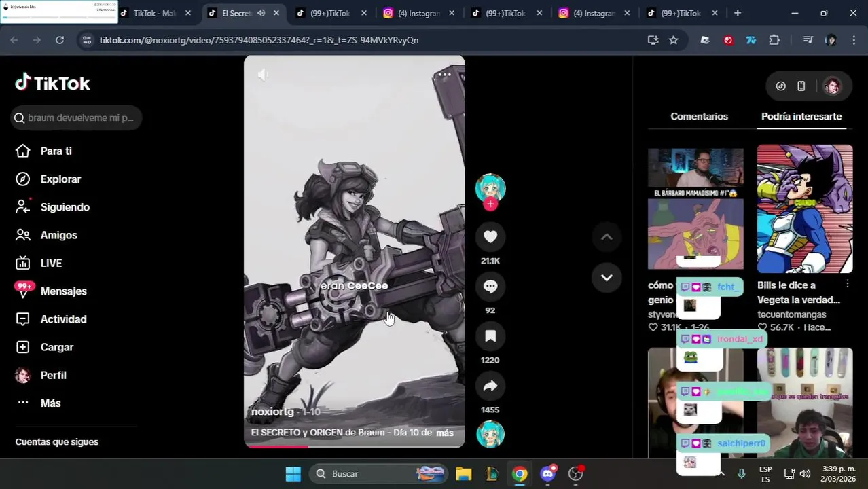The height and width of the screenshot is (489, 868).
Task: Toggle the video sound mute icon
Action: click(263, 75)
